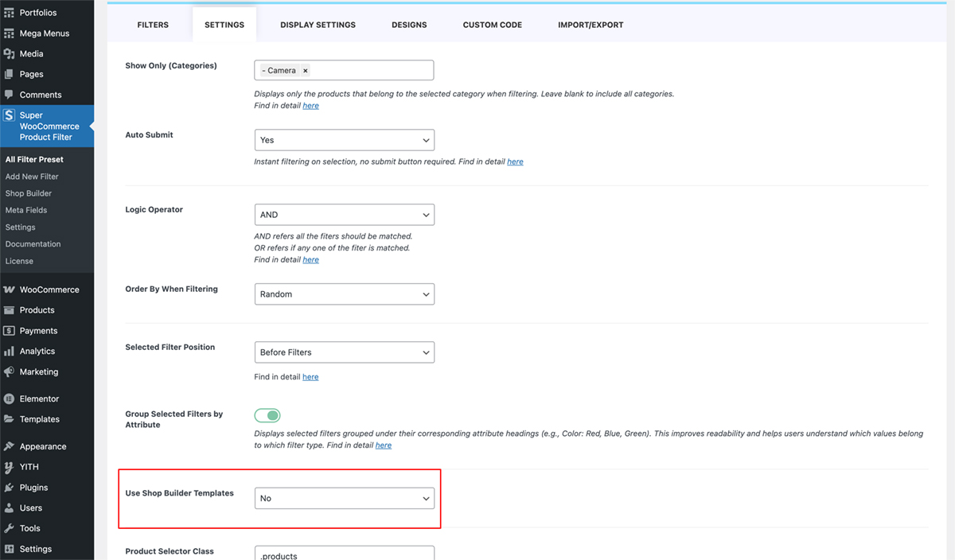Click the Appearance paintbrush icon

(x=10, y=446)
